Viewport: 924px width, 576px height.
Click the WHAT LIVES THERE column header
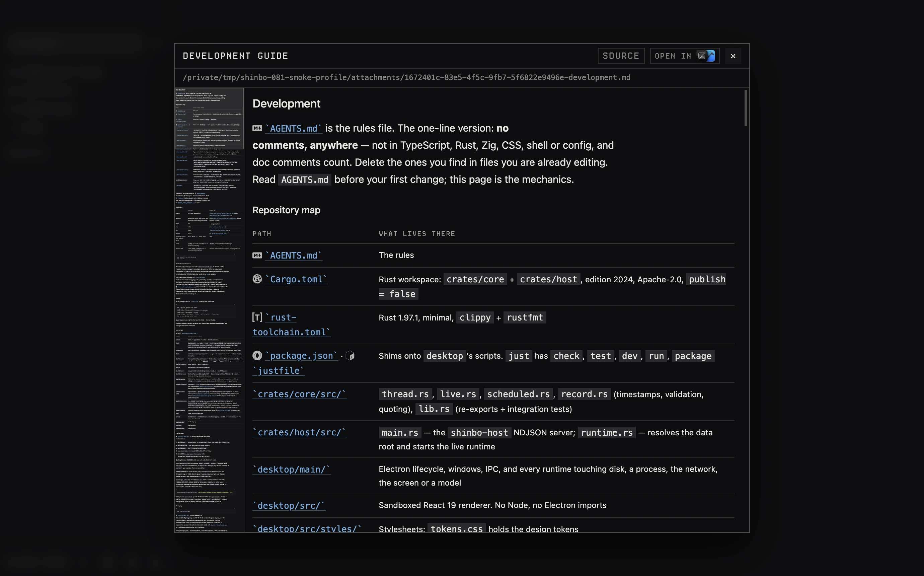point(417,233)
